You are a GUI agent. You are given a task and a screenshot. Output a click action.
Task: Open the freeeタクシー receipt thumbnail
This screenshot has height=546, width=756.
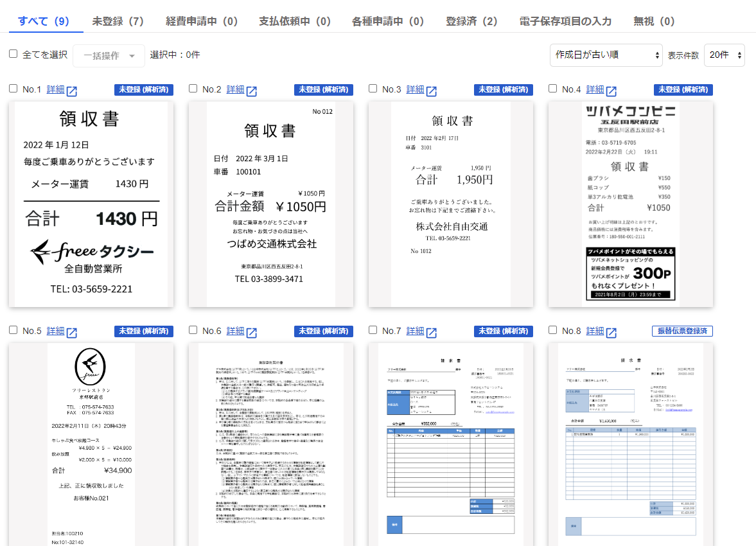[91, 204]
